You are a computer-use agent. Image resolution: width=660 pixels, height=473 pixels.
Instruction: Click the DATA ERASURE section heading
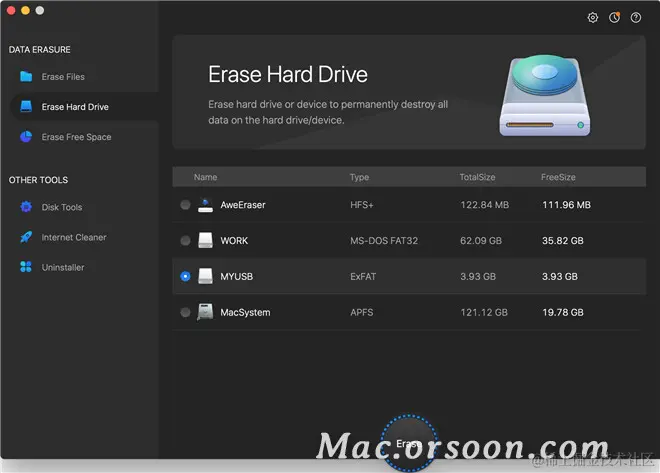(40, 49)
